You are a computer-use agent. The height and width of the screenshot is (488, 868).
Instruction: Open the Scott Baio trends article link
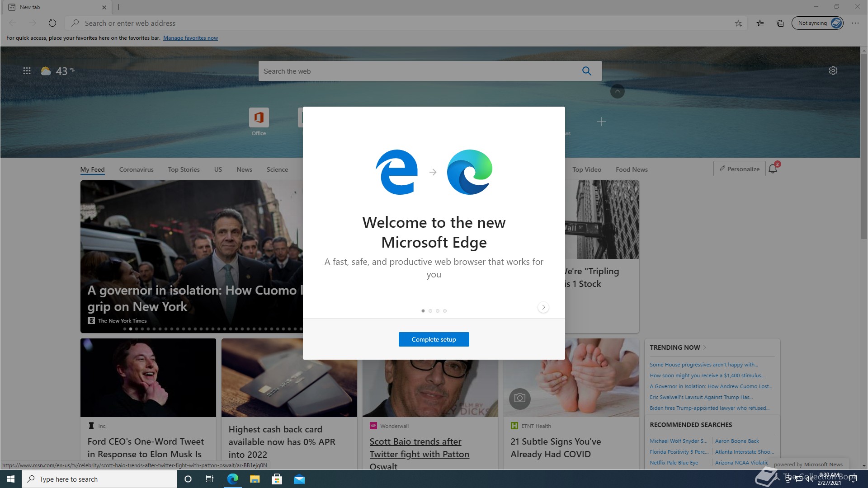[420, 454]
